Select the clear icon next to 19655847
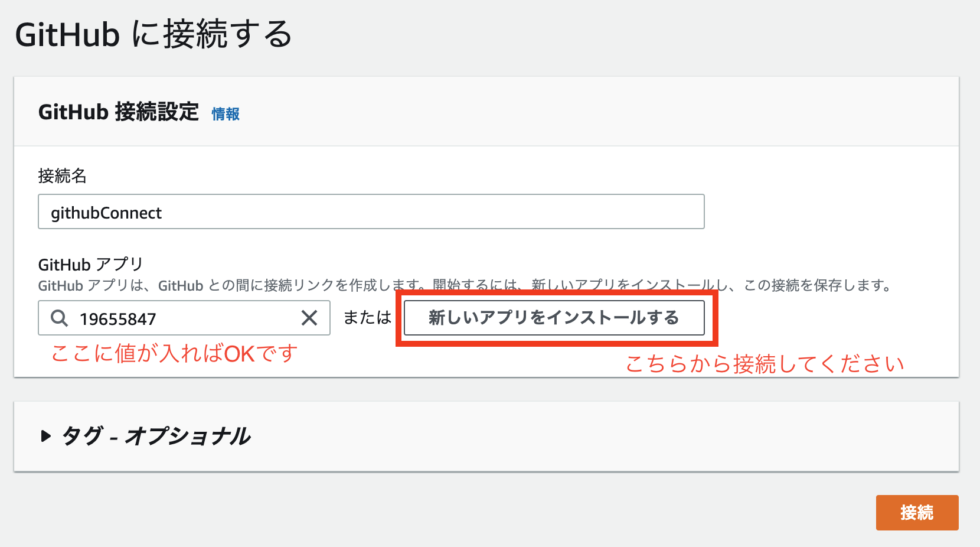Image resolution: width=980 pixels, height=547 pixels. [x=309, y=318]
